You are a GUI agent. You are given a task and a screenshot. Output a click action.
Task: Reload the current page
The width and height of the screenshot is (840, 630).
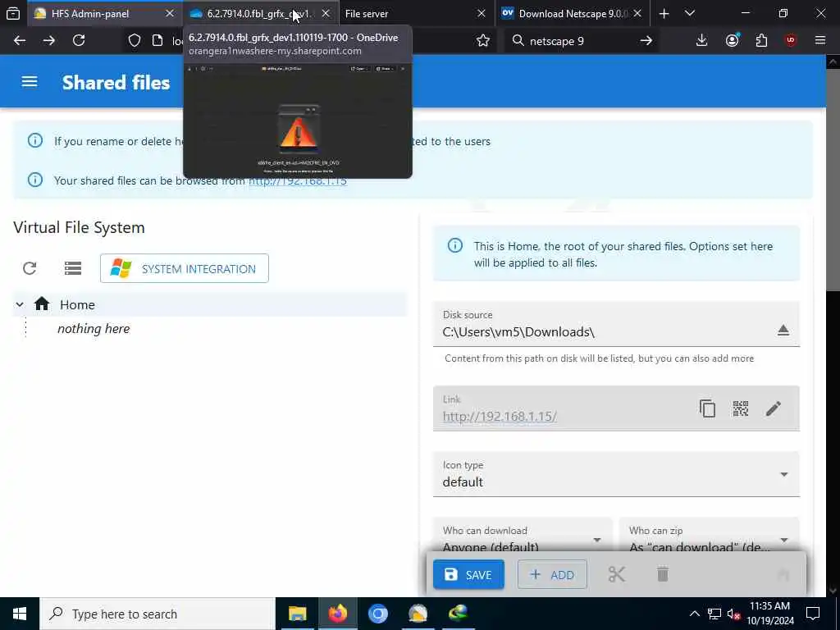click(x=79, y=40)
